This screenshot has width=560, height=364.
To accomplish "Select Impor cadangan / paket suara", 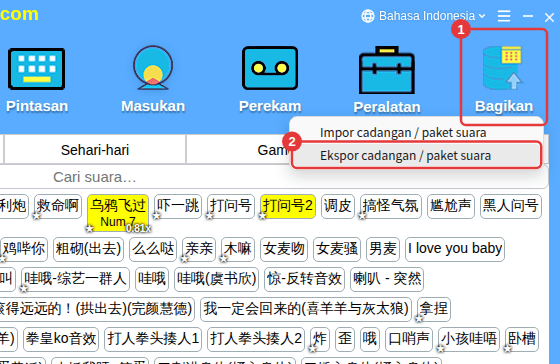I will 403,133.
